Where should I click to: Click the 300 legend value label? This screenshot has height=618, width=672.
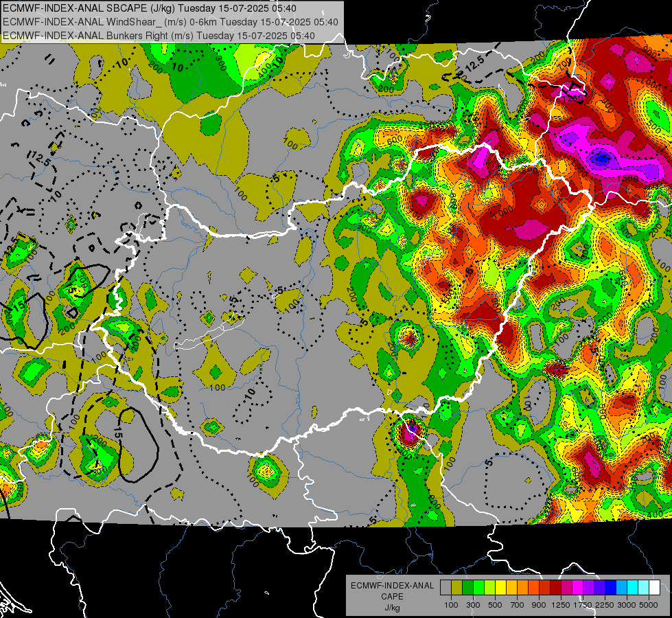(x=473, y=605)
